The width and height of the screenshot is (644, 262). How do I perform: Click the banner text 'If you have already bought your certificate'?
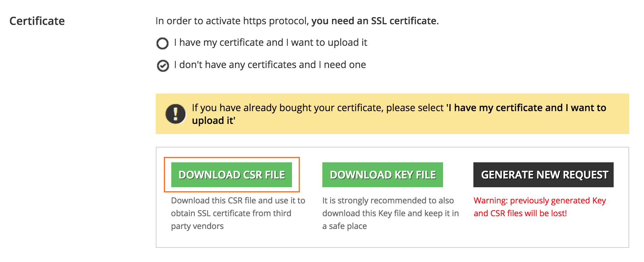pos(288,108)
